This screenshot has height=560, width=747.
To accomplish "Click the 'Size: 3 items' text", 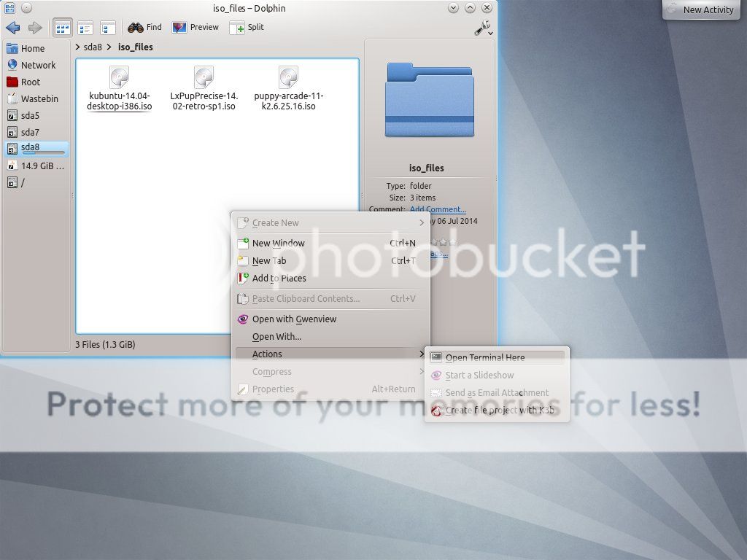I will [412, 198].
